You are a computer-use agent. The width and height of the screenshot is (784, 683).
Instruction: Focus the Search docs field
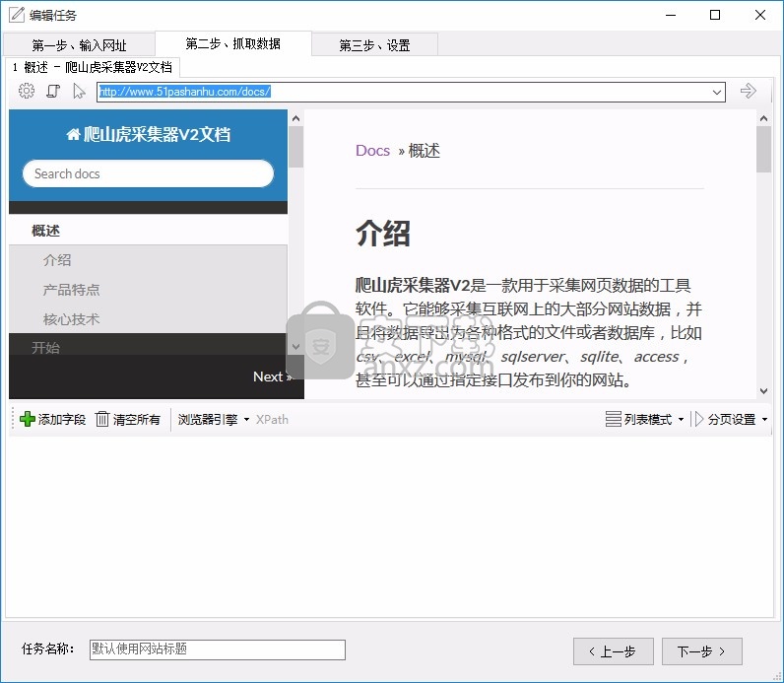148,173
